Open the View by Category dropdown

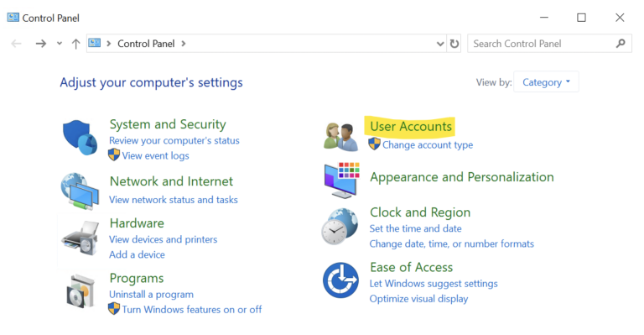(546, 81)
